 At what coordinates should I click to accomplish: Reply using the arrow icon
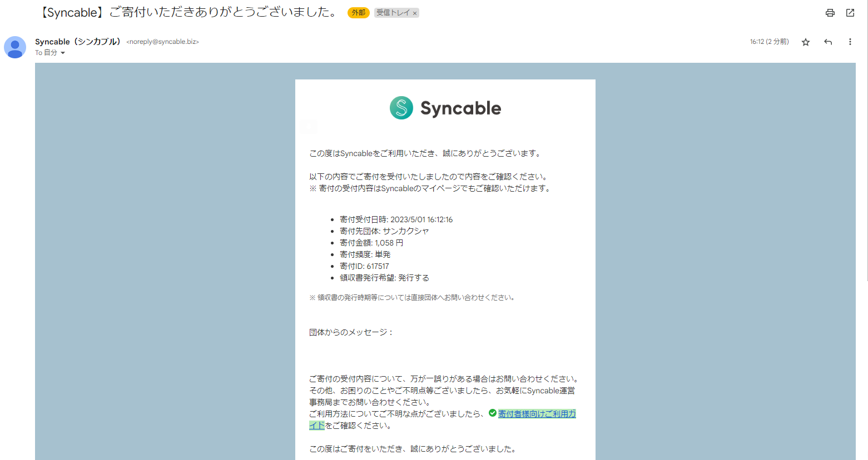pos(828,42)
